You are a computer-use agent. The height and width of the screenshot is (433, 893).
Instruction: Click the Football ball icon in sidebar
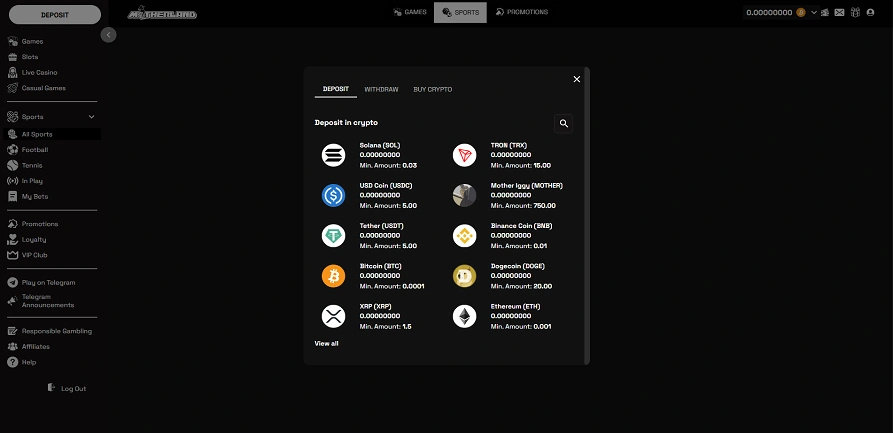tap(13, 150)
